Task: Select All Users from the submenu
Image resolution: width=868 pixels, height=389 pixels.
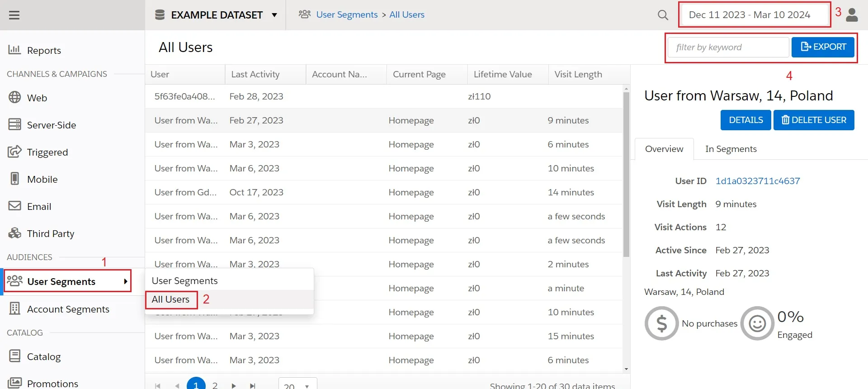Action: point(170,299)
